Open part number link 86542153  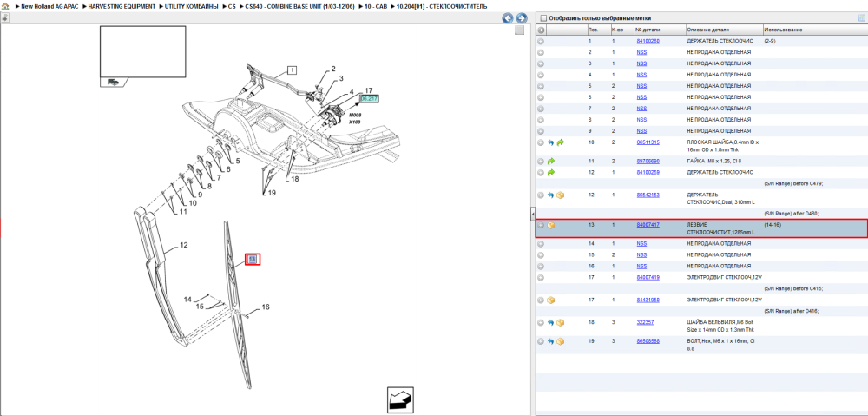pyautogui.click(x=648, y=195)
